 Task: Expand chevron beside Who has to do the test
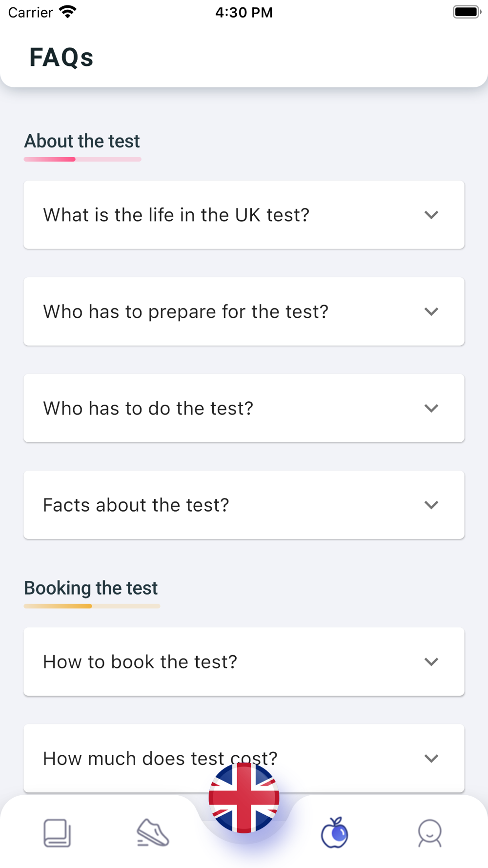pos(431,408)
